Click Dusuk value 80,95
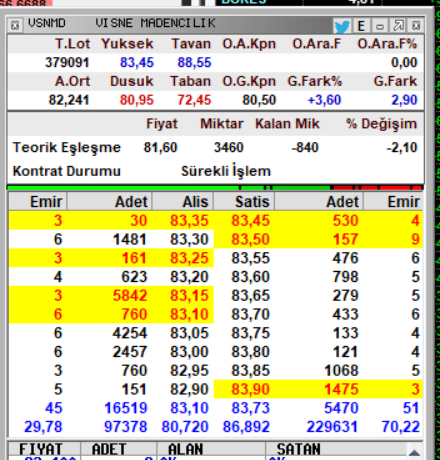440x460 pixels. pos(137,100)
